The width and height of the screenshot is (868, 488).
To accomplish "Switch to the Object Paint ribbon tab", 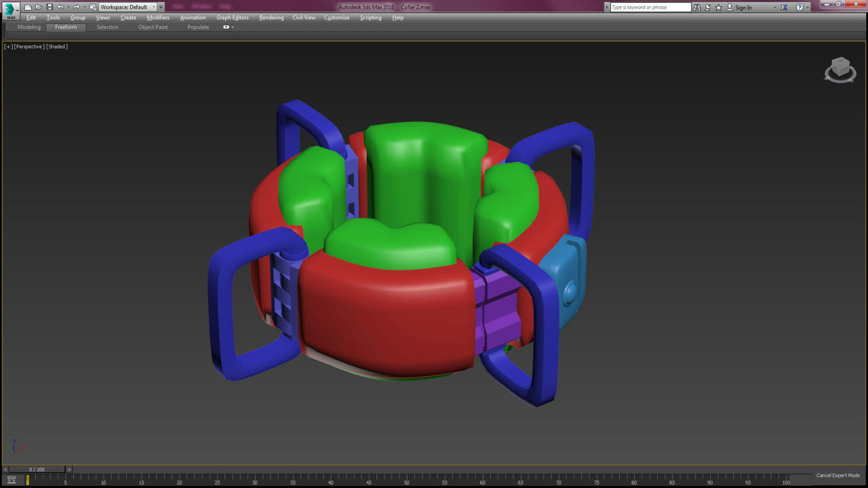I will pos(153,27).
